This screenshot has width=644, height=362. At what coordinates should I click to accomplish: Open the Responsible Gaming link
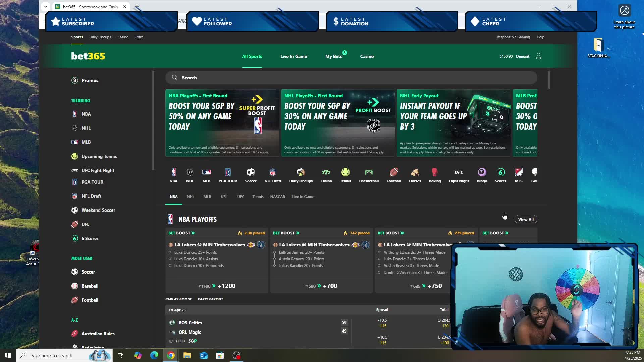(513, 37)
